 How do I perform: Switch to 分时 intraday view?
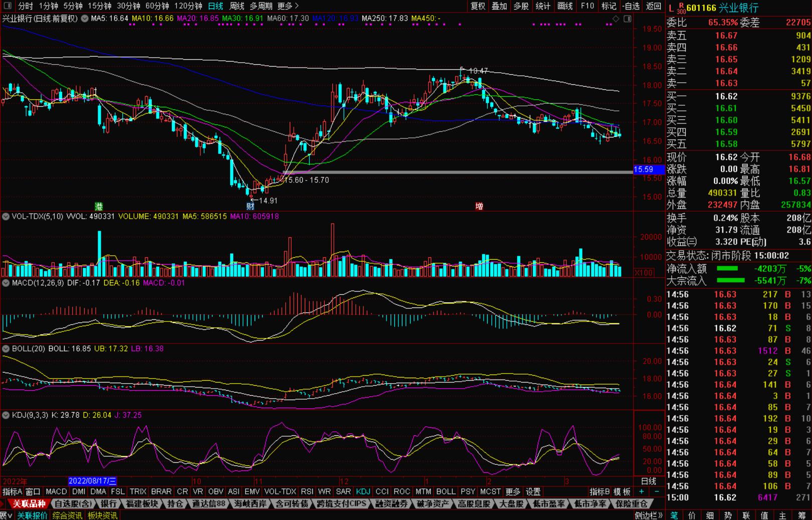pyautogui.click(x=25, y=6)
